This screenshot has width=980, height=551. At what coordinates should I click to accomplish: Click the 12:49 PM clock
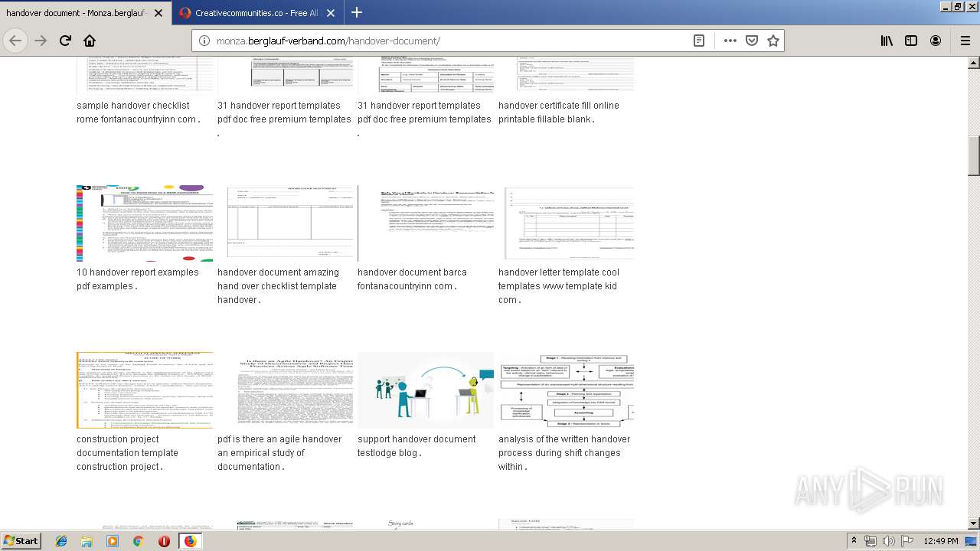pyautogui.click(x=941, y=541)
